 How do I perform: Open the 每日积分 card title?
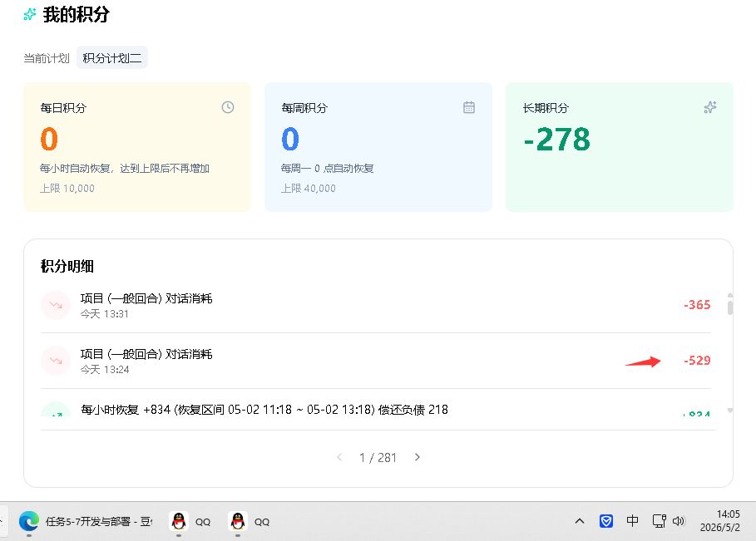(x=63, y=108)
